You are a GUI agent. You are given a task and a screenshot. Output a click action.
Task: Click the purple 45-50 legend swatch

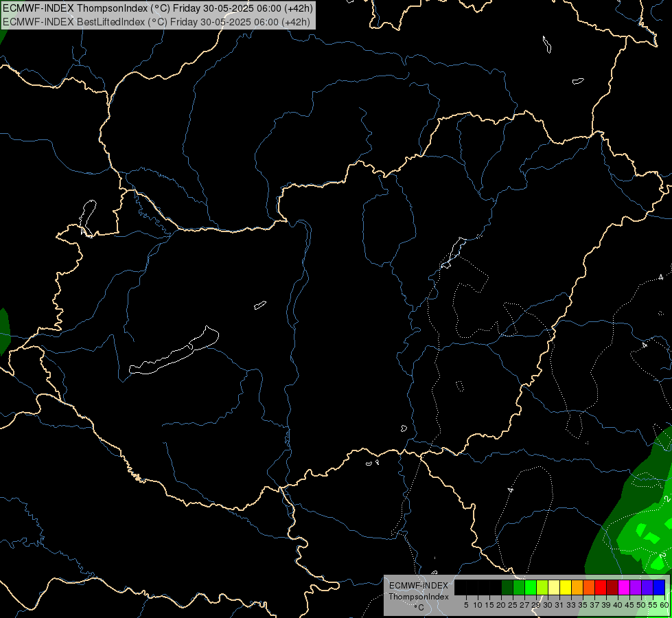[636, 587]
